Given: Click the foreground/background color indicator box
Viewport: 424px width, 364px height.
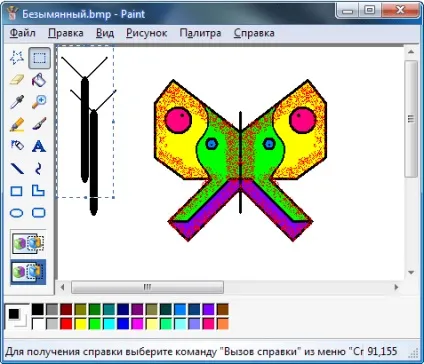Looking at the screenshot, I should coord(17,317).
